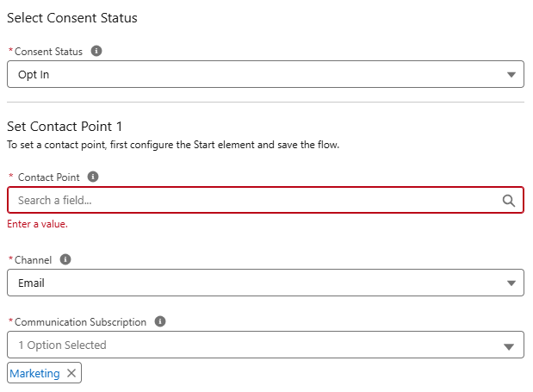Click the Channel info icon
This screenshot has width=533, height=392.
pos(65,258)
